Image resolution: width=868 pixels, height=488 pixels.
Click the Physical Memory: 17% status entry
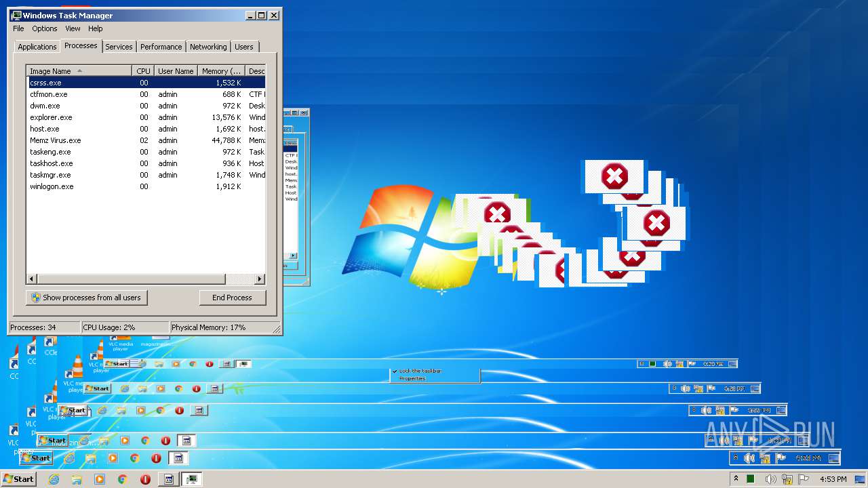pos(220,327)
